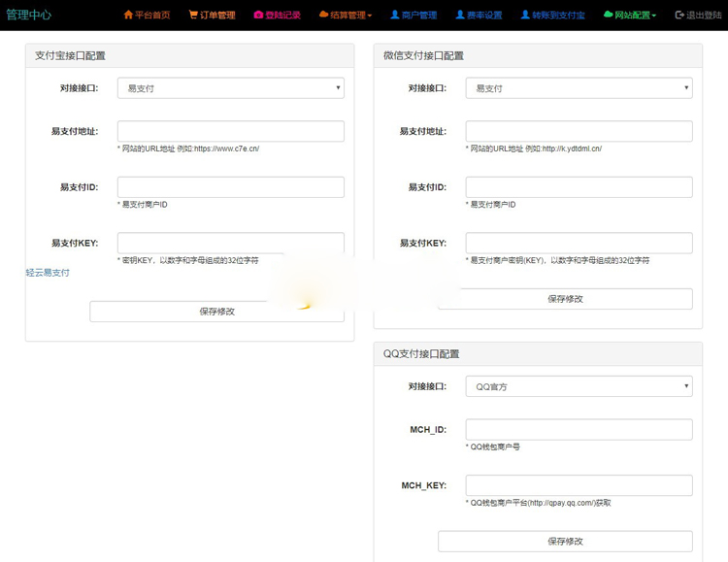Open the WeChat pay 对接接口 dropdown
This screenshot has height=562, width=728.
(x=579, y=88)
